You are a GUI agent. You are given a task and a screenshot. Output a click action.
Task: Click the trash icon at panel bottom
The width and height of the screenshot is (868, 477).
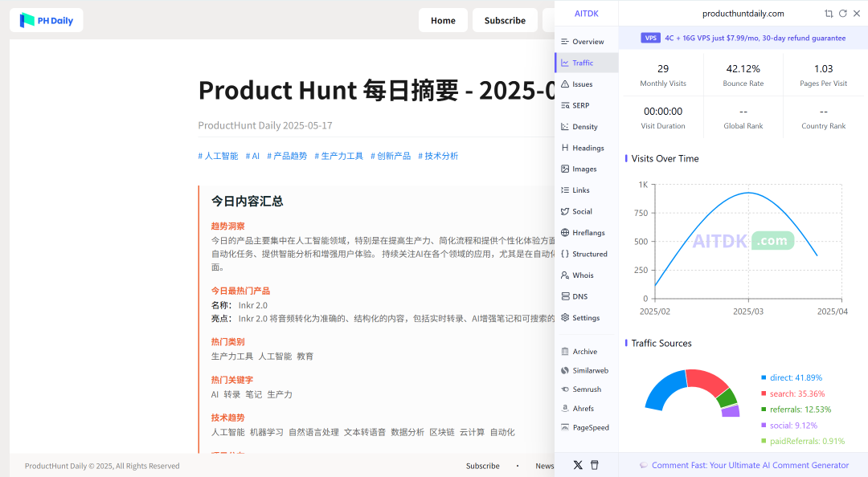595,465
